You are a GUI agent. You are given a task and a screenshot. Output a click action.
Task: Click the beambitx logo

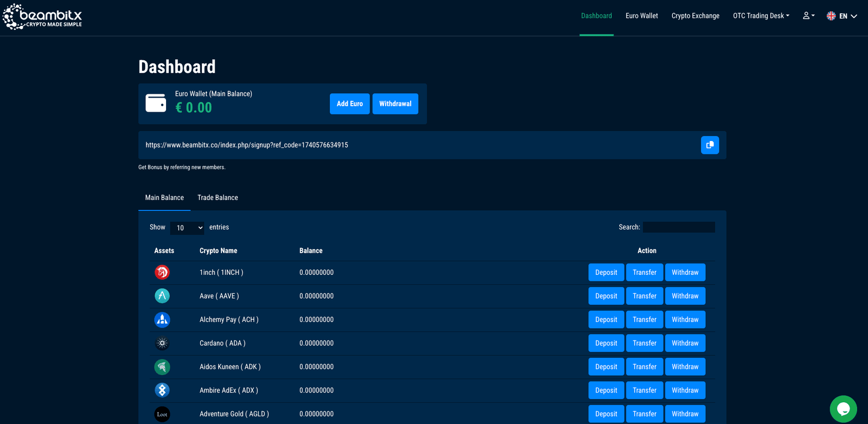(42, 16)
